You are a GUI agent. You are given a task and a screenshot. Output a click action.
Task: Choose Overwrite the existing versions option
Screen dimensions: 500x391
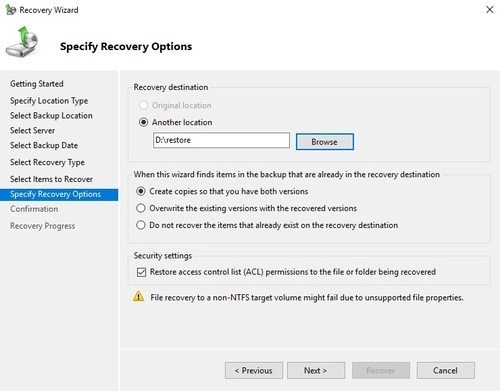[141, 208]
